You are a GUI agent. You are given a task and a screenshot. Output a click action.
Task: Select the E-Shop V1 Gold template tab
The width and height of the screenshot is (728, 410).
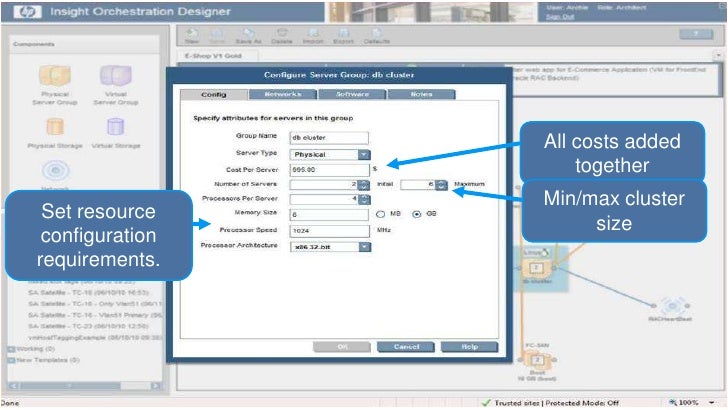point(213,56)
